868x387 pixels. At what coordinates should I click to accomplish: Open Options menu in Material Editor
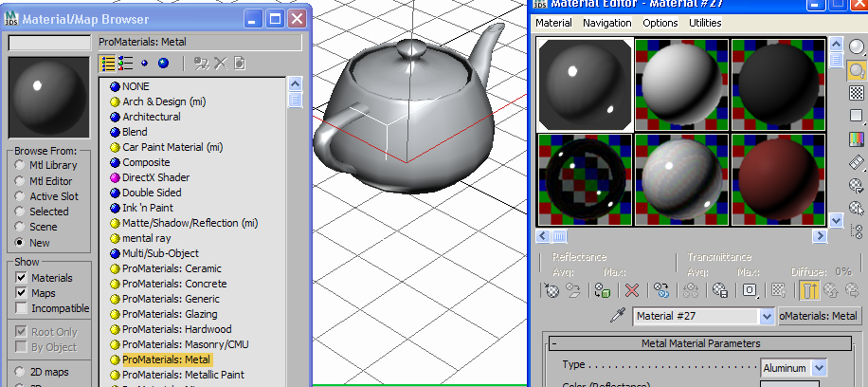pyautogui.click(x=660, y=23)
